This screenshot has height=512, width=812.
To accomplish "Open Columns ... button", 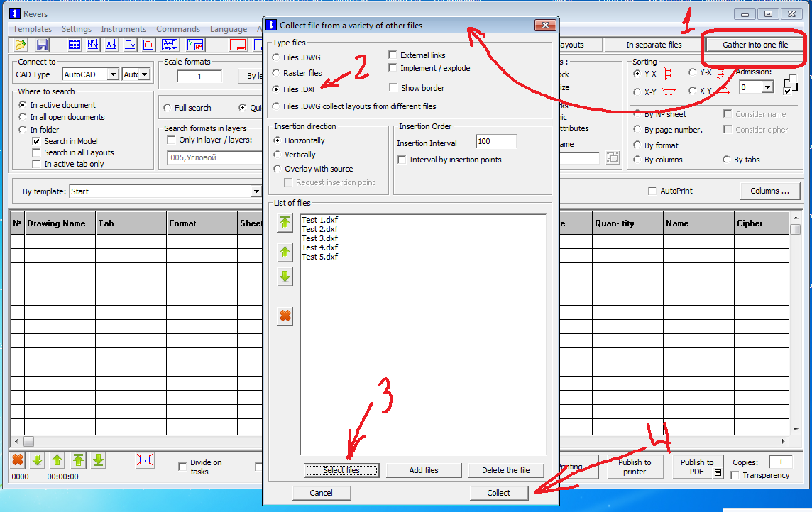I will pyautogui.click(x=770, y=191).
